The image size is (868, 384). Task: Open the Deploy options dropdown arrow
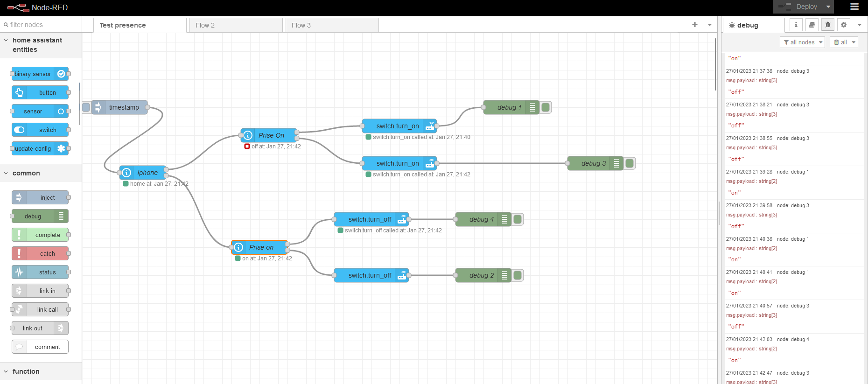[828, 7]
